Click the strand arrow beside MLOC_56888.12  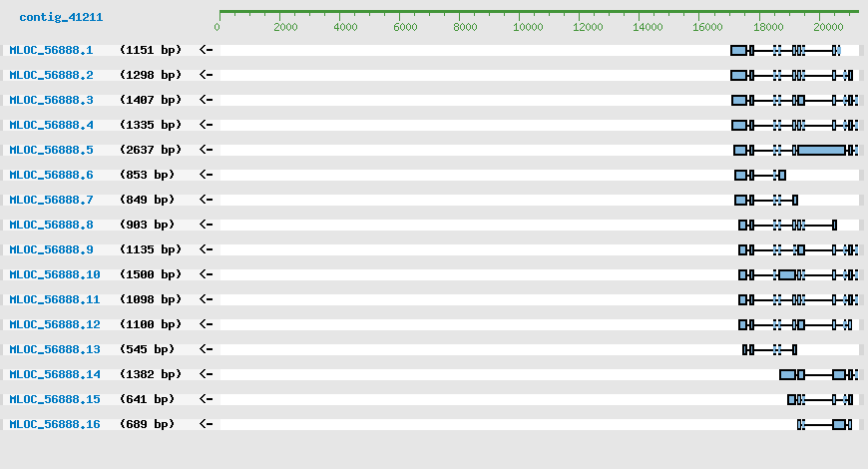[x=207, y=324]
